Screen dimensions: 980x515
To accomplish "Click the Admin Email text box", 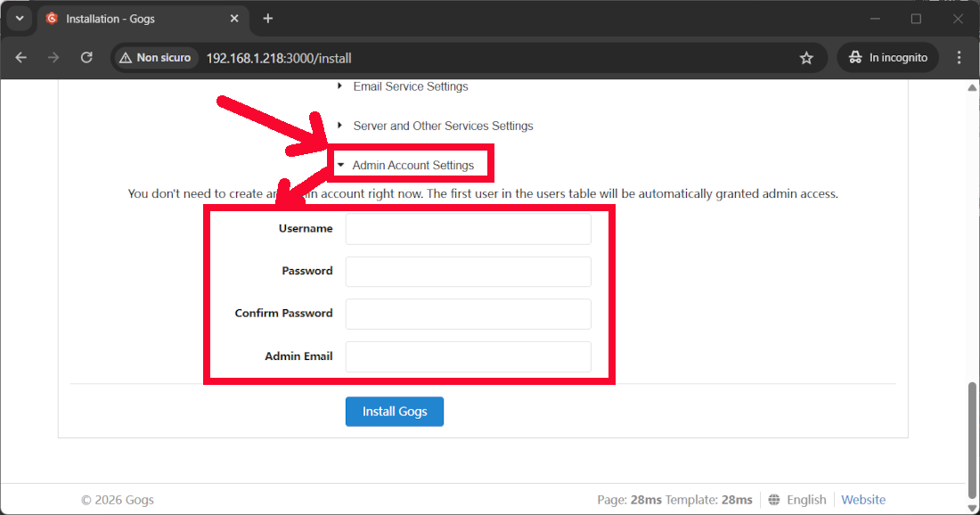I will pos(468,356).
